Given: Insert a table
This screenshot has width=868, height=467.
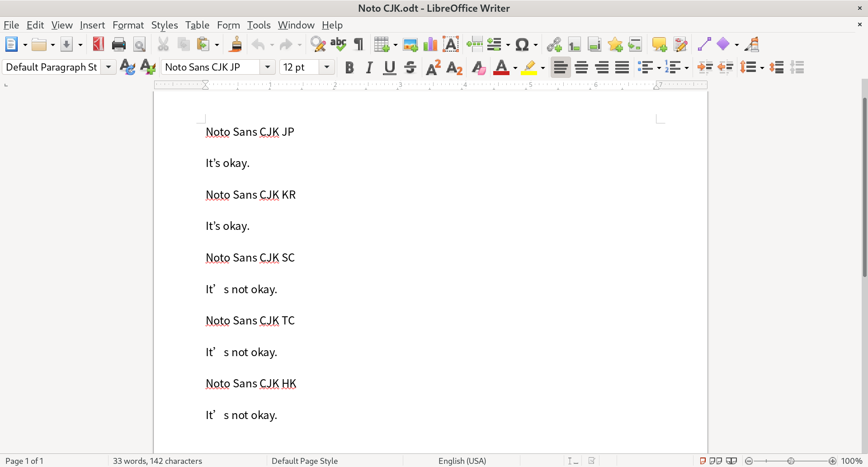Looking at the screenshot, I should point(382,44).
